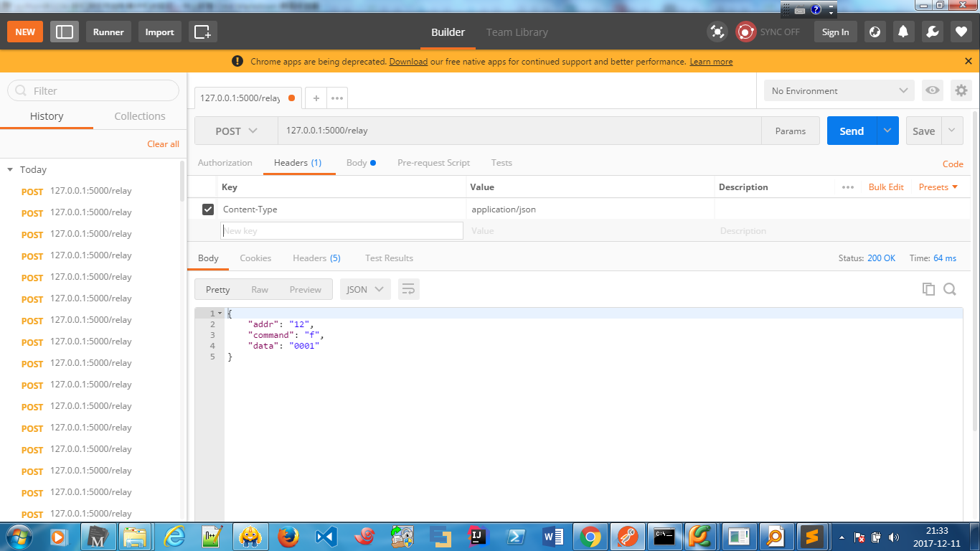This screenshot has width=980, height=551.
Task: Add a new request tab with plus
Action: (316, 98)
